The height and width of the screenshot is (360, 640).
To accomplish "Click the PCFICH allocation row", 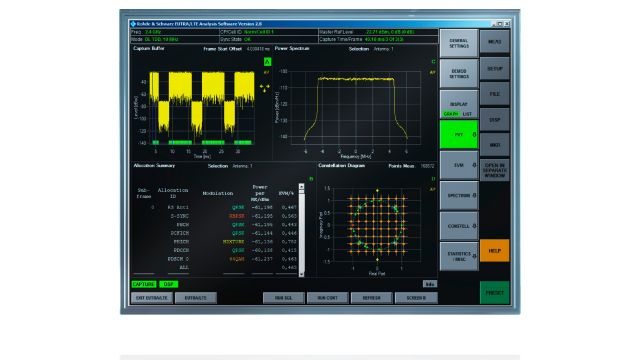I will [216, 233].
